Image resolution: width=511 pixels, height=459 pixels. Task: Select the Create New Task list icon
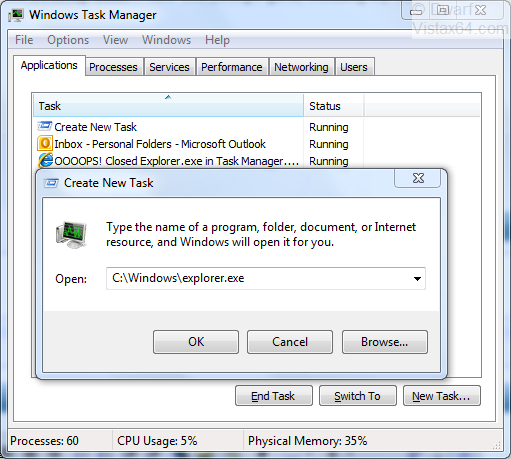45,127
